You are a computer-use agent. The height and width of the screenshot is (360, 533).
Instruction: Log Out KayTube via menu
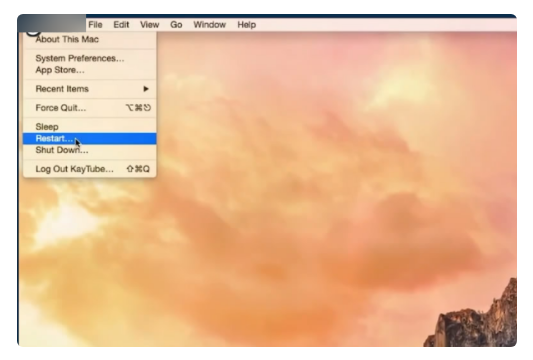(x=90, y=169)
